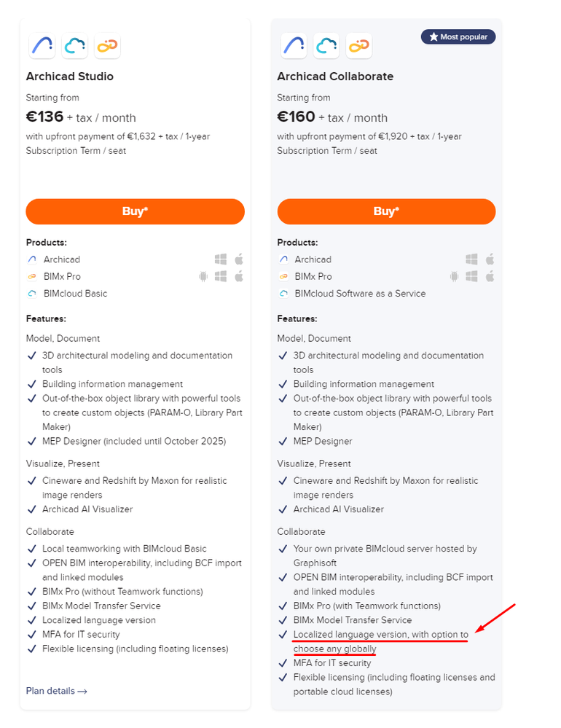Click BIMx infinity icon in Studio card header
Screen dimensions: 561x728
[107, 46]
